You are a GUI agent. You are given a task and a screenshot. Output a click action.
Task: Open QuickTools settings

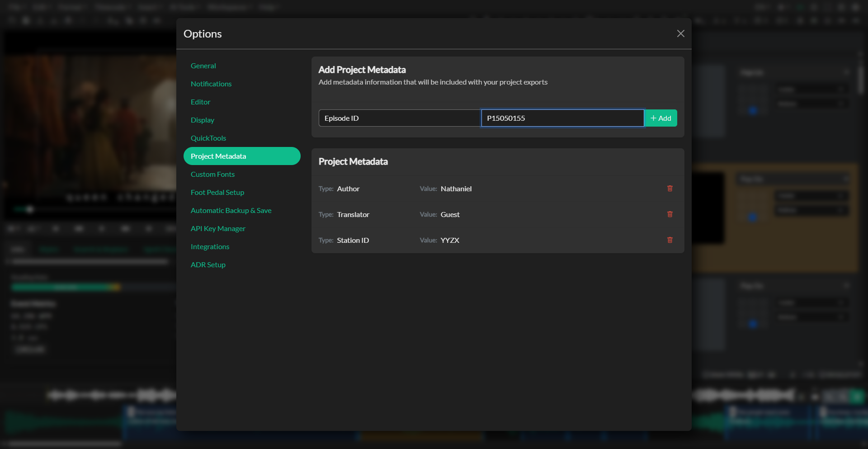[208, 138]
